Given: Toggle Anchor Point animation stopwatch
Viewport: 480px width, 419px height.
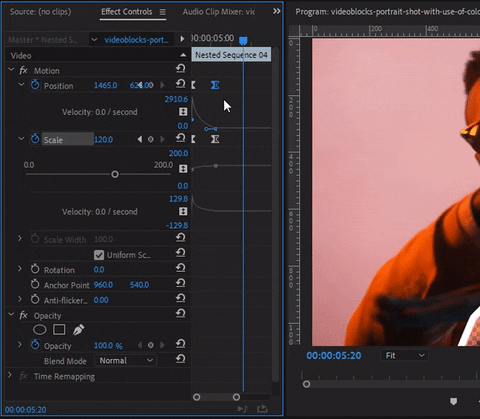Looking at the screenshot, I should [x=35, y=284].
